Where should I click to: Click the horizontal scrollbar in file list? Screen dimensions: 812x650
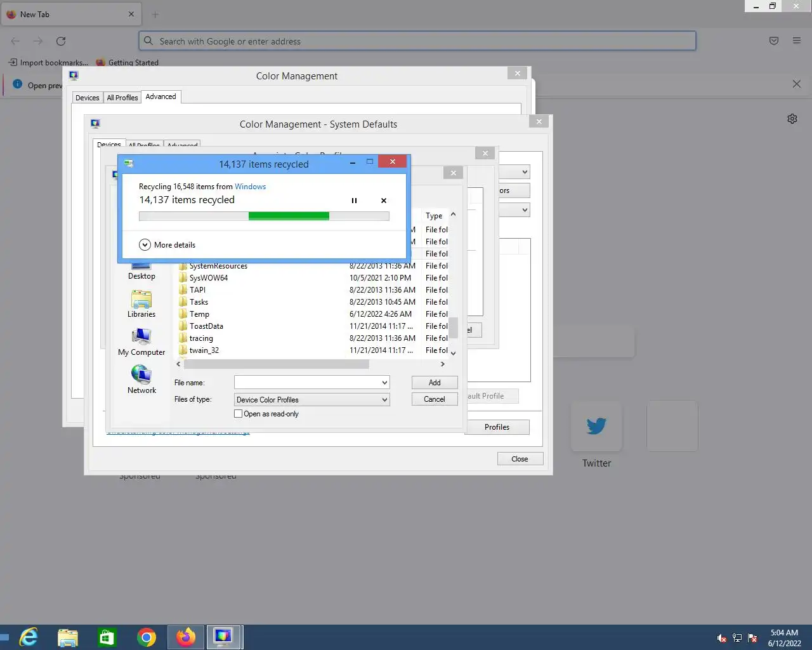277,364
